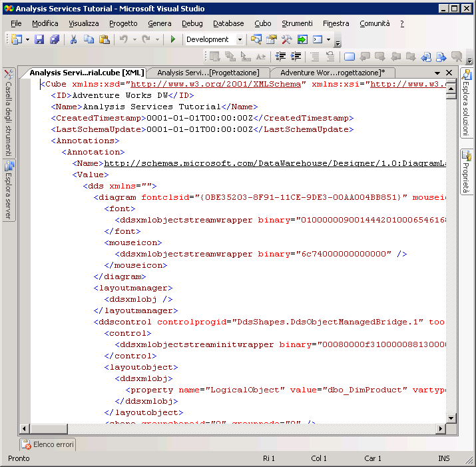This screenshot has width=476, height=467.
Task: Open the Properties window toolbar icon
Action: tap(272, 39)
